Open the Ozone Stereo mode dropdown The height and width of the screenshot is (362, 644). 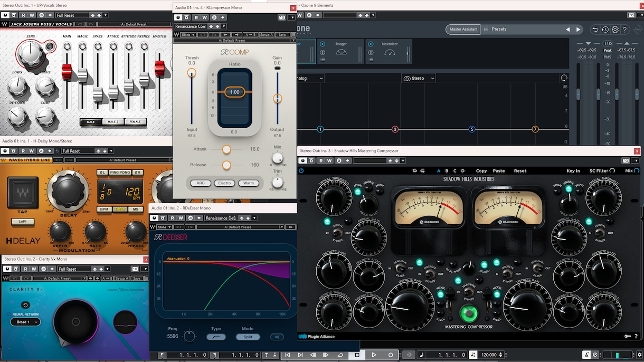click(419, 78)
